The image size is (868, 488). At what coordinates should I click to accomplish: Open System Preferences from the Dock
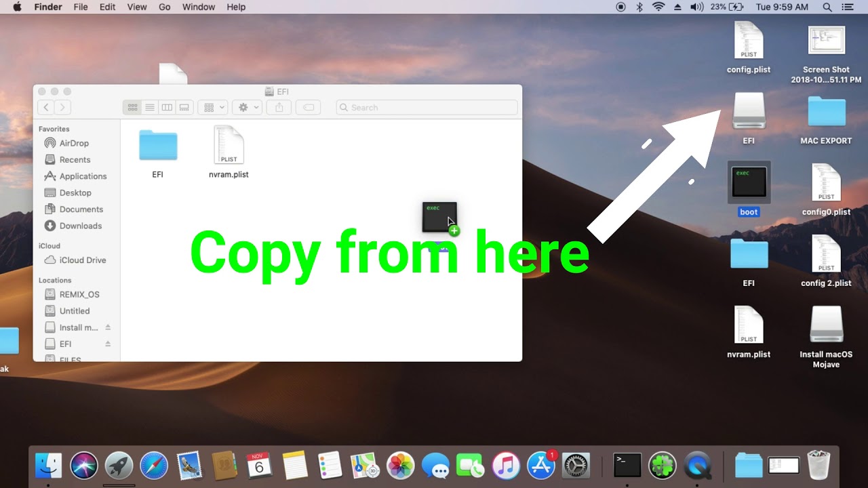coord(576,466)
